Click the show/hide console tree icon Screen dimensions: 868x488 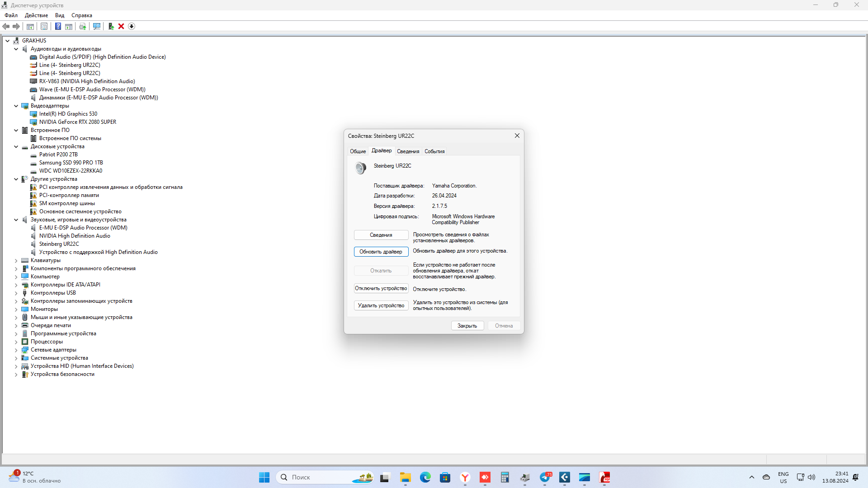(30, 26)
